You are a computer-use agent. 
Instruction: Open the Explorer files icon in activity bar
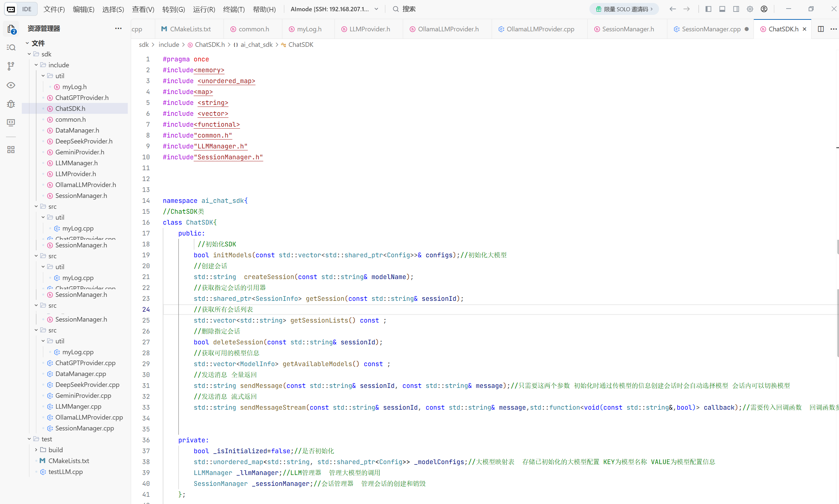point(11,29)
